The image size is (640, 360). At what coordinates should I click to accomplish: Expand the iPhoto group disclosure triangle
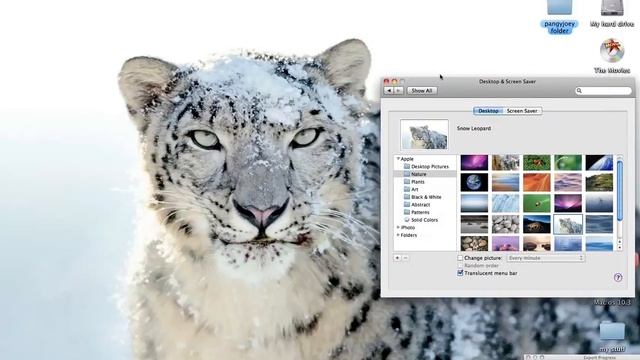(x=398, y=227)
